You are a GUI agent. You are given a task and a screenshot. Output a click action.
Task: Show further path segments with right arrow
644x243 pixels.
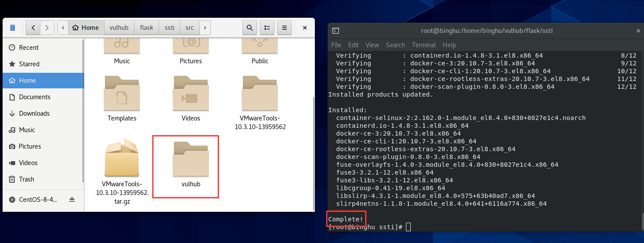coord(205,28)
